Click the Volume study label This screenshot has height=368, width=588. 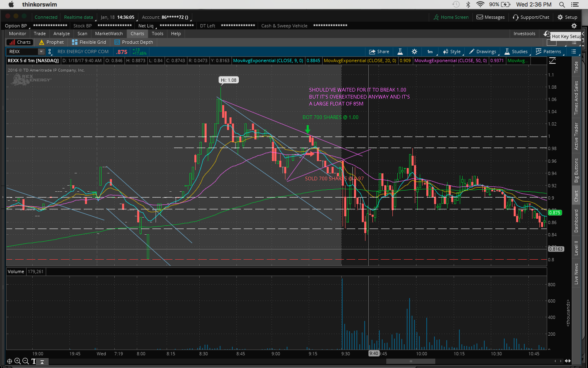pyautogui.click(x=16, y=272)
